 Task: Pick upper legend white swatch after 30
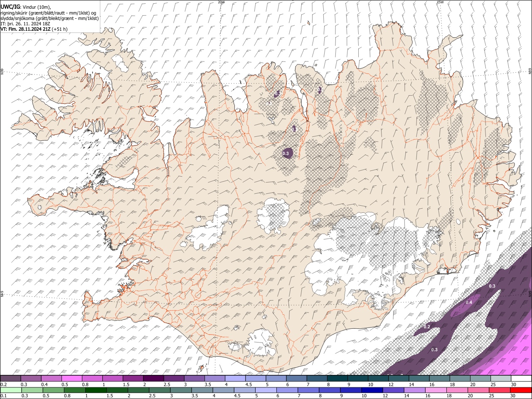(x=521, y=379)
